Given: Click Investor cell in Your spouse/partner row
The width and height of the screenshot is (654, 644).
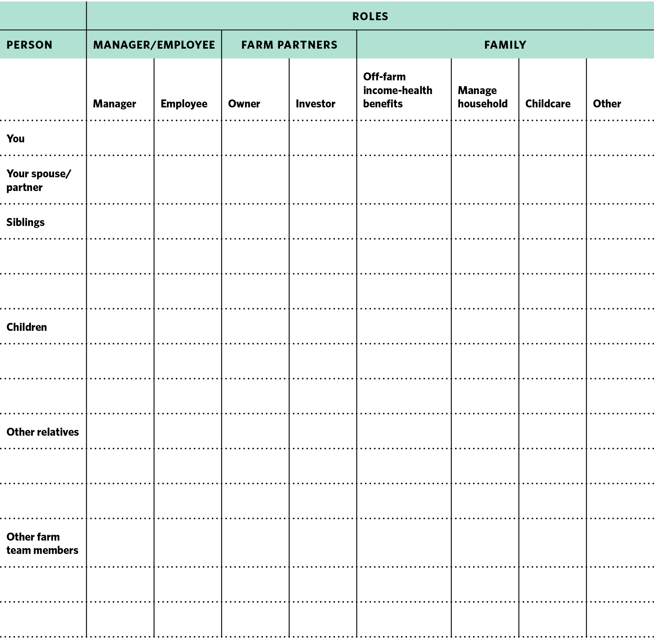Looking at the screenshot, I should tap(323, 180).
